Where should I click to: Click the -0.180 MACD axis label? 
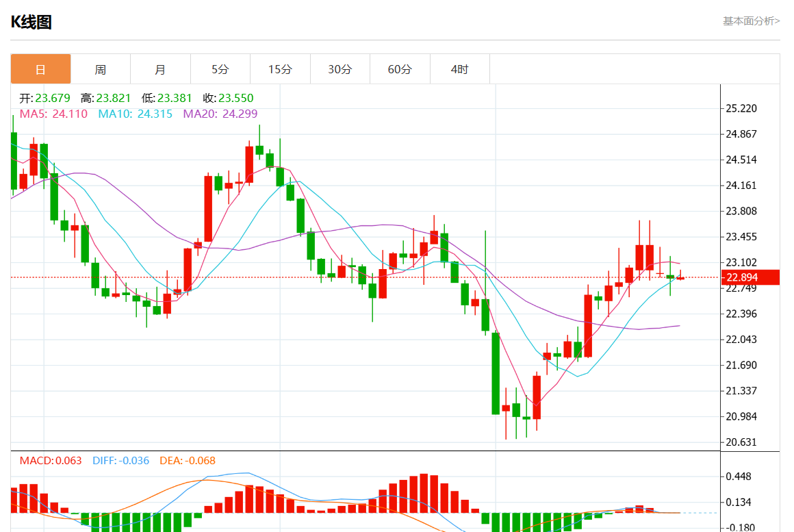coord(740,527)
